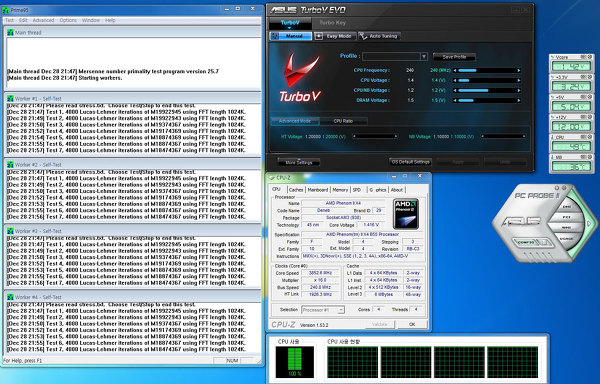
Task: Click the CPU Frequency slider bar
Action: [x=487, y=70]
